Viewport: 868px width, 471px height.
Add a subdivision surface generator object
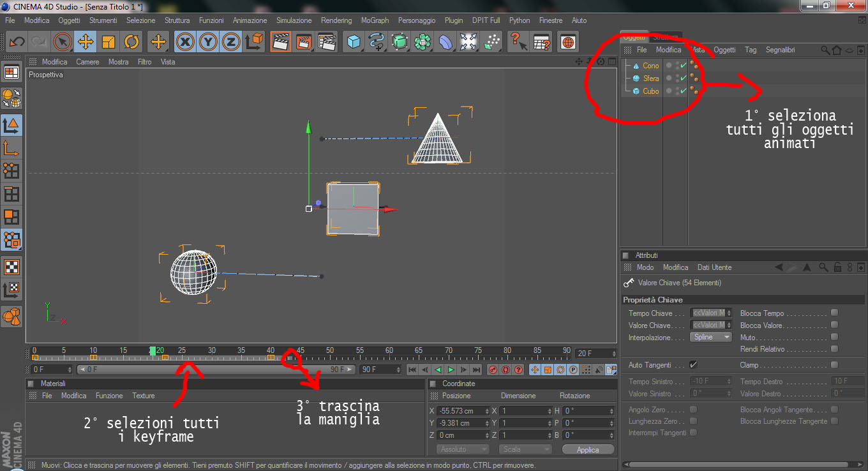tap(400, 42)
